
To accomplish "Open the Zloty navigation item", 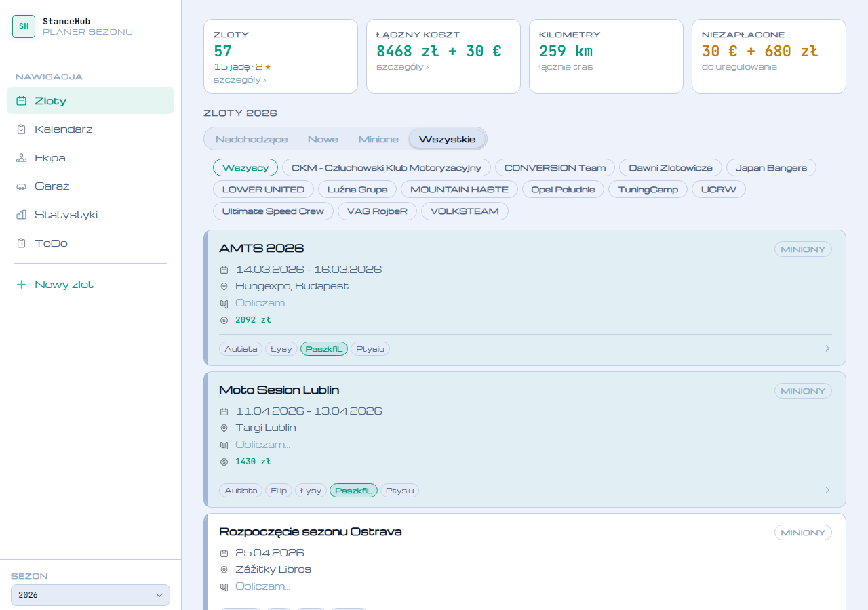I will coord(90,100).
